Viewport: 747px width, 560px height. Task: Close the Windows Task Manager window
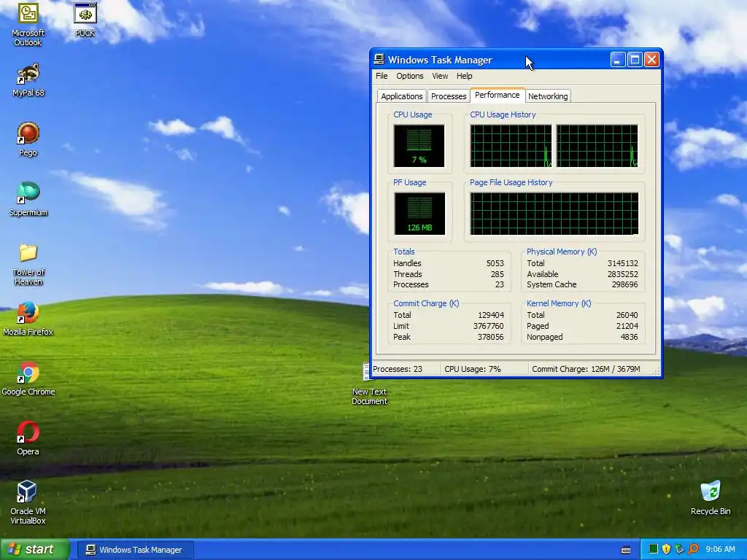click(x=651, y=60)
